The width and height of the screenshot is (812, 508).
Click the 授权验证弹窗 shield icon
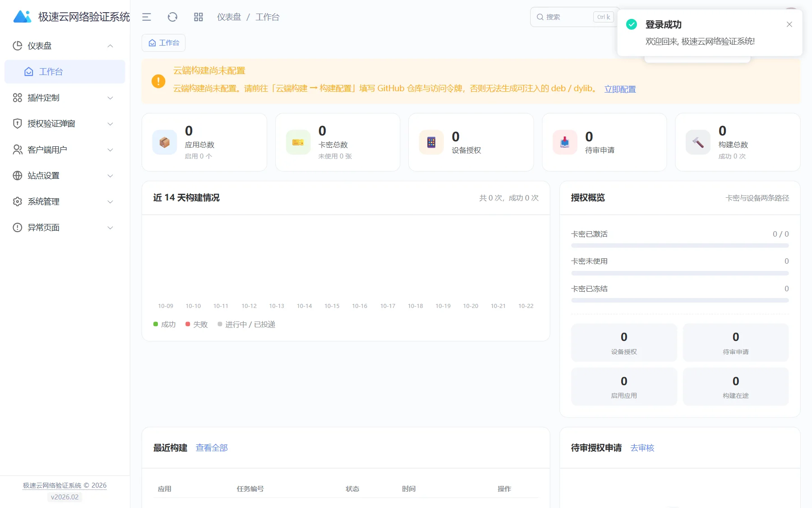[x=18, y=124]
